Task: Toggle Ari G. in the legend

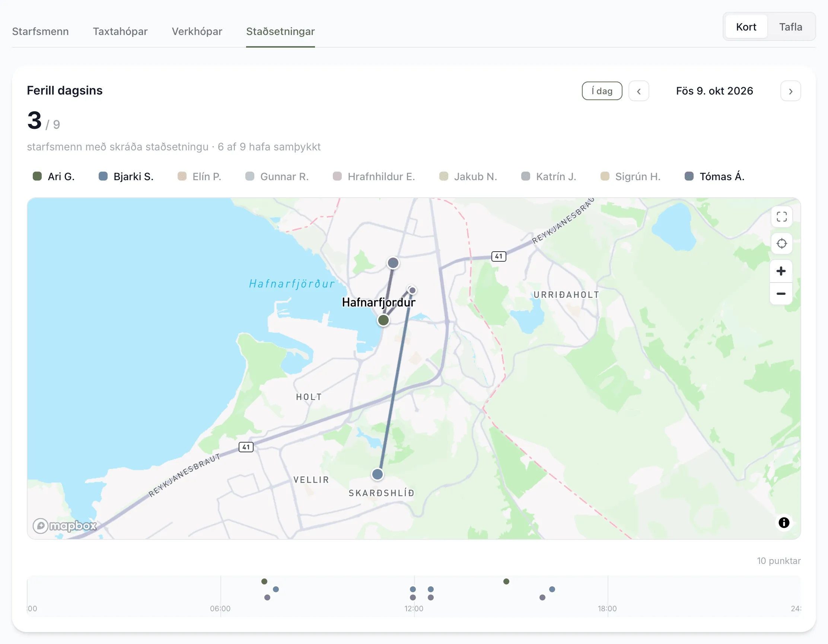Action: coord(54,177)
